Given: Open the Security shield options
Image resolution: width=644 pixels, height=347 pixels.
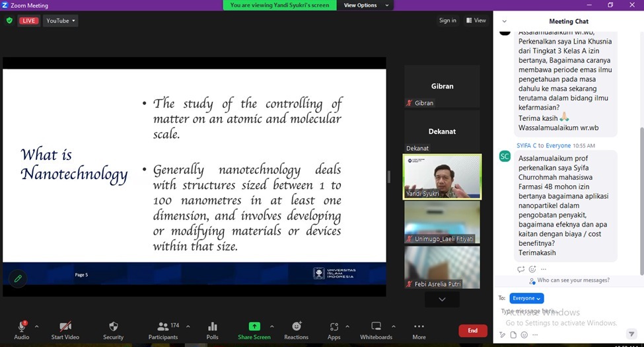Looking at the screenshot, I should tap(114, 330).
